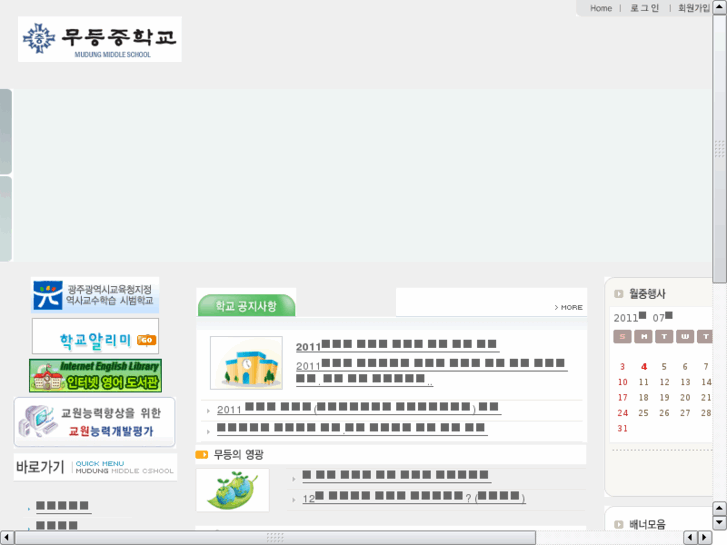Select calendar date 31
Screen dimensions: 727x545
click(623, 429)
